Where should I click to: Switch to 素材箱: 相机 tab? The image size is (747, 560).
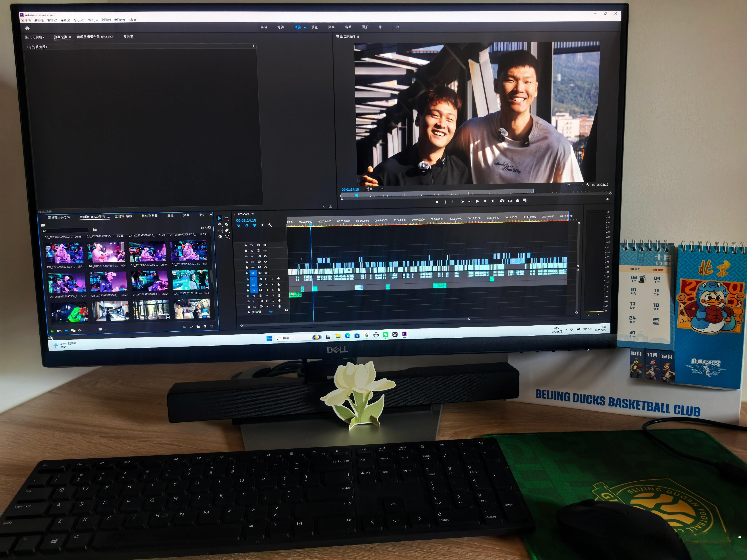tap(124, 216)
